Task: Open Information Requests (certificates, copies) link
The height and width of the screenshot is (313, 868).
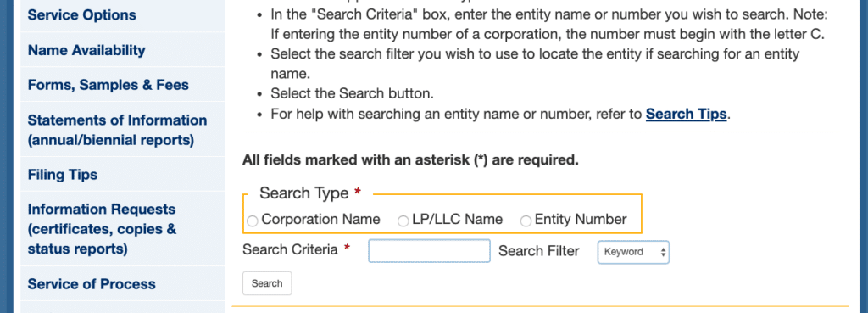Action: click(x=102, y=229)
